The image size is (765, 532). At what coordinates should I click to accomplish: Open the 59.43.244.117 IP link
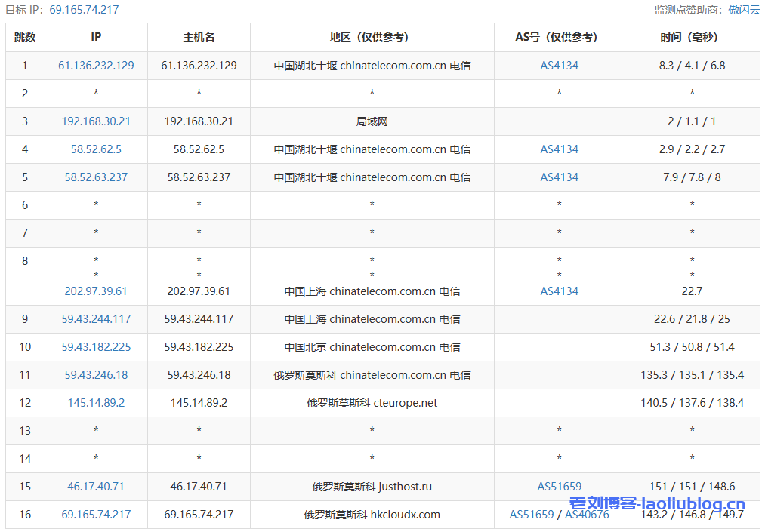pyautogui.click(x=95, y=319)
